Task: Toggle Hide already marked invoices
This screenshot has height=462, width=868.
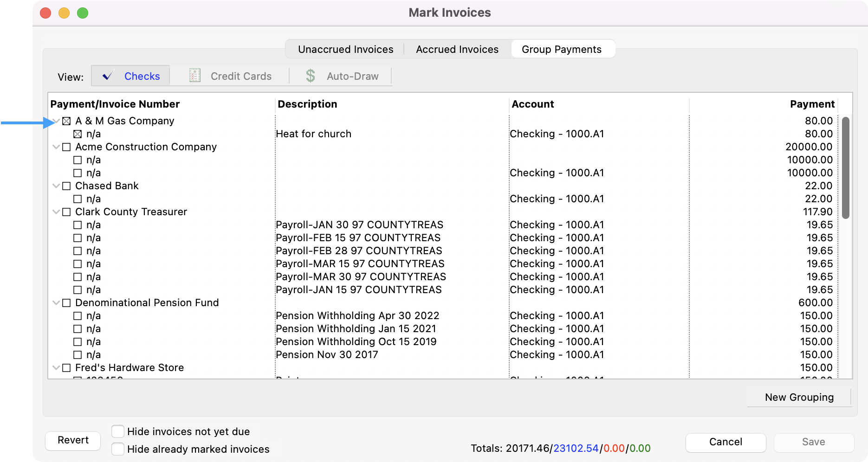Action: (x=118, y=449)
